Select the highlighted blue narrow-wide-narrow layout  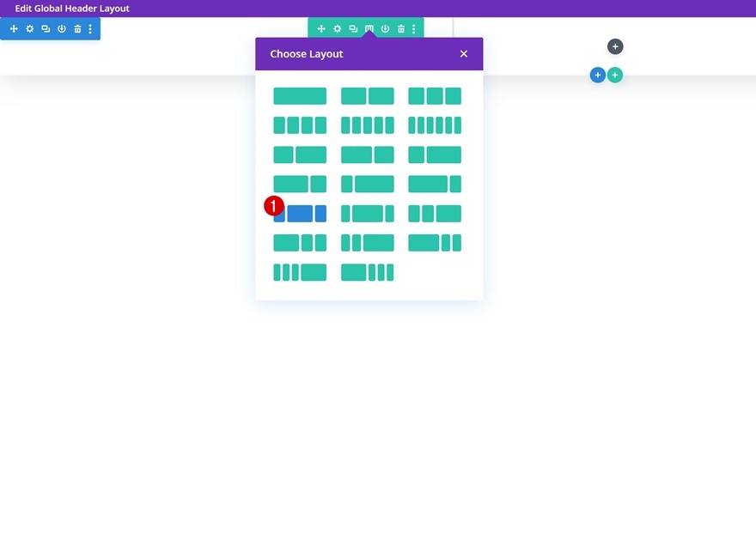tap(300, 214)
